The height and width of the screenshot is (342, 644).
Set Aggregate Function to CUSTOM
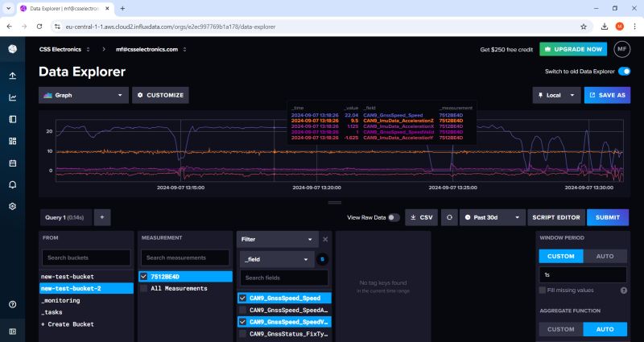click(x=560, y=329)
